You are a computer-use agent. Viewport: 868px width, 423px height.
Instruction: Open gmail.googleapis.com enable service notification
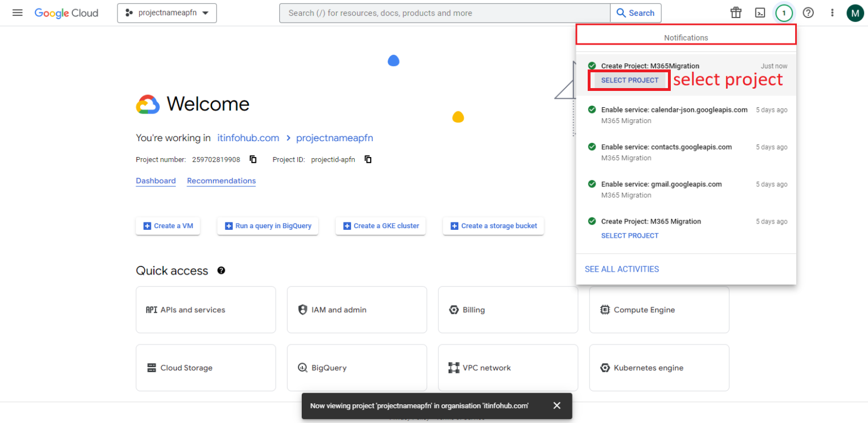(686, 189)
